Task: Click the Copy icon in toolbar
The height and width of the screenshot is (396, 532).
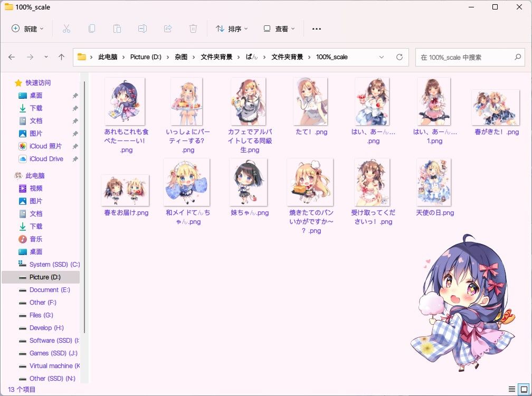Action: pos(92,29)
